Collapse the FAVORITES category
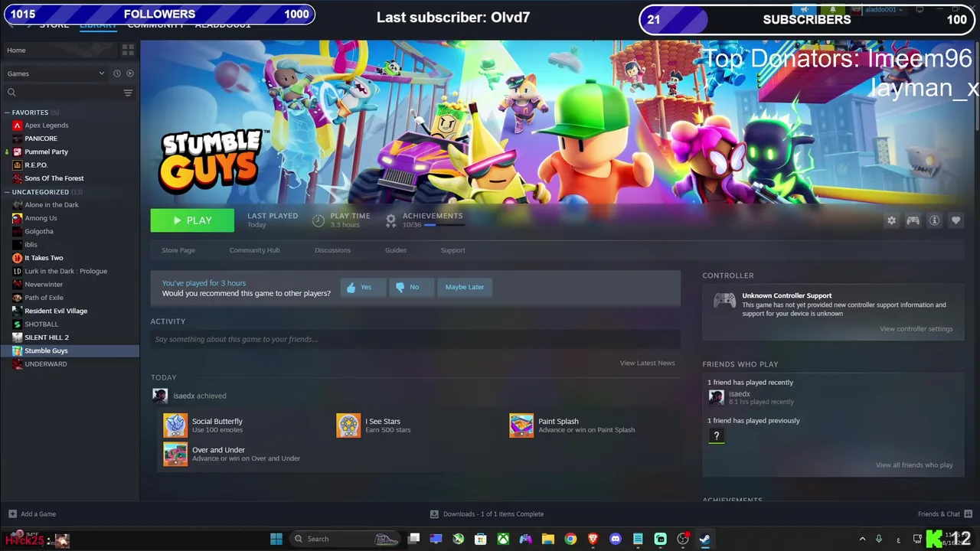Image resolution: width=980 pixels, height=551 pixels. click(7, 112)
